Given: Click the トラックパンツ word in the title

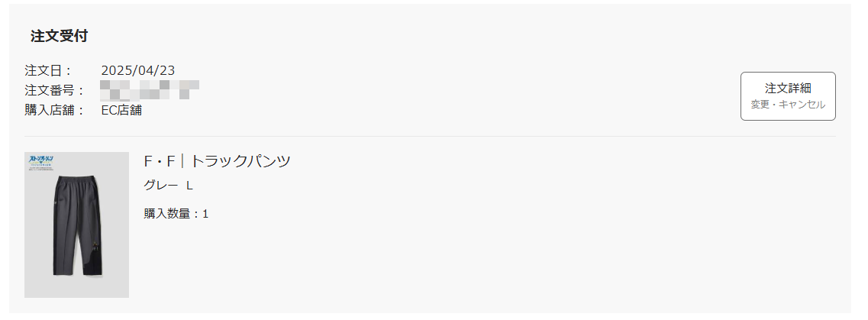Looking at the screenshot, I should pos(240,161).
